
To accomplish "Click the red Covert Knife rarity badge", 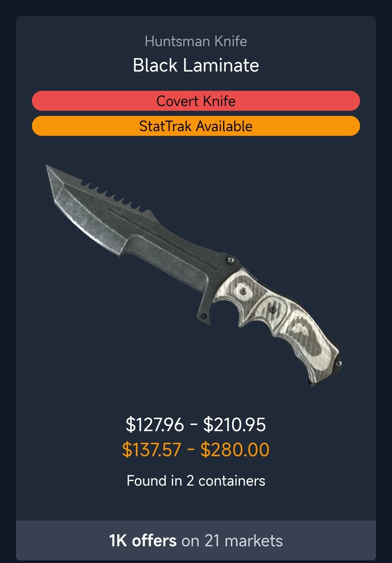I will point(196,101).
